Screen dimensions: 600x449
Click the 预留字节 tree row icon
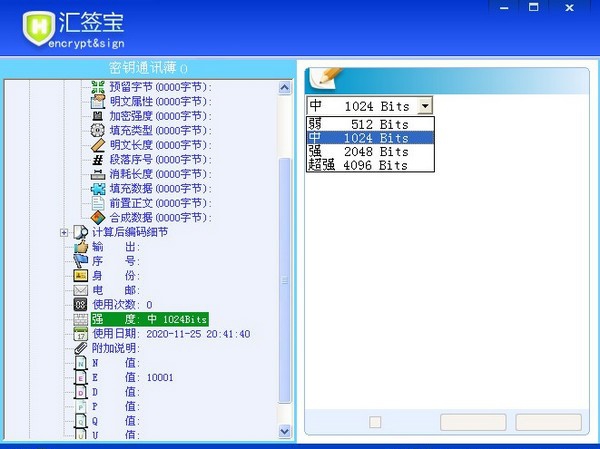point(98,87)
